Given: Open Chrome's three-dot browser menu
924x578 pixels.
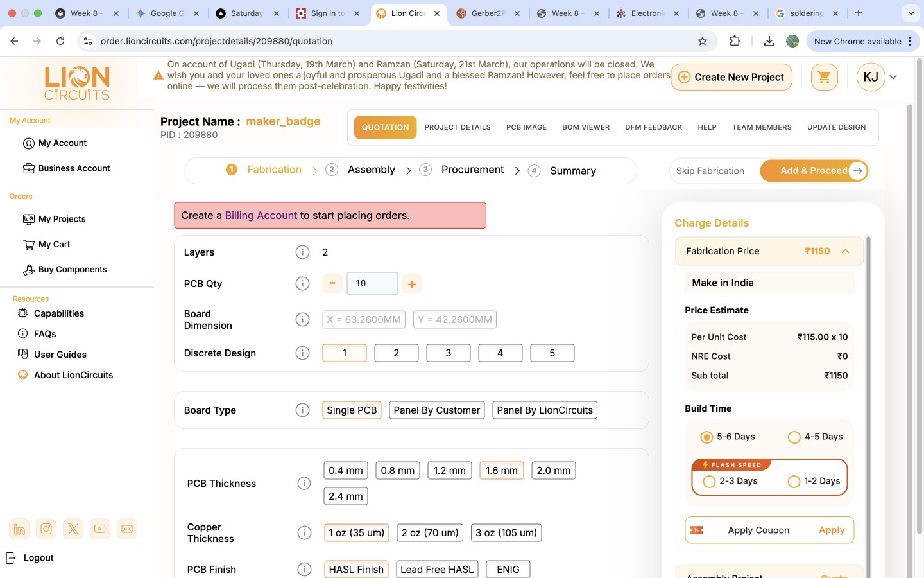Looking at the screenshot, I should (911, 41).
